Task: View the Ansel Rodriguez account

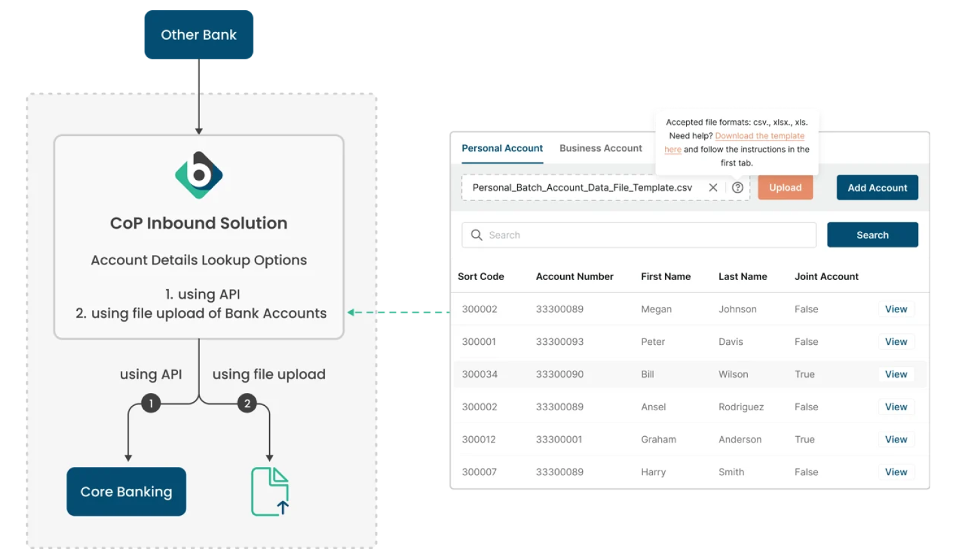Action: pos(896,407)
